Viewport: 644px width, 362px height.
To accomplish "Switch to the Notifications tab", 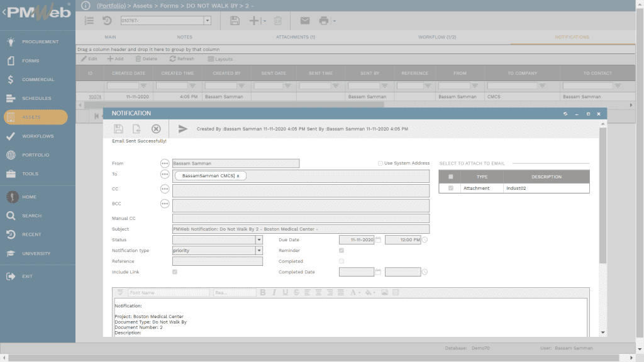I will [x=572, y=37].
